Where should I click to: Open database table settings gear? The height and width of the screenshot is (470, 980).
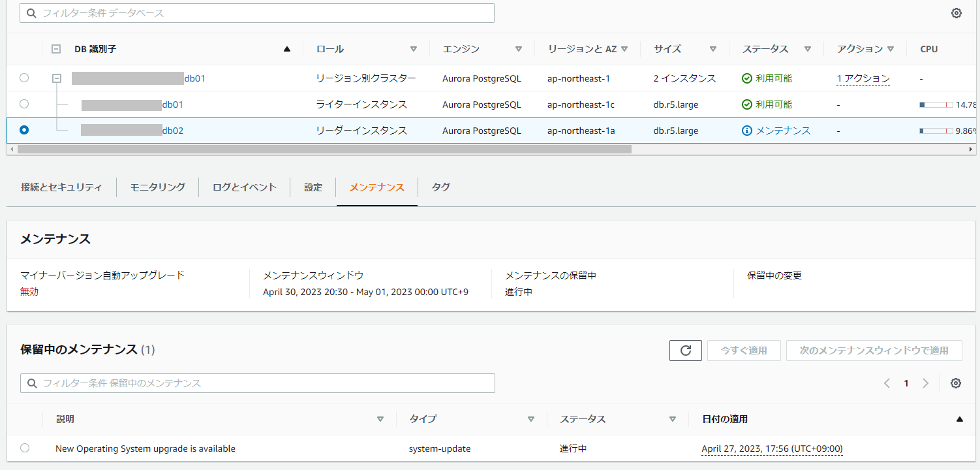(957, 13)
